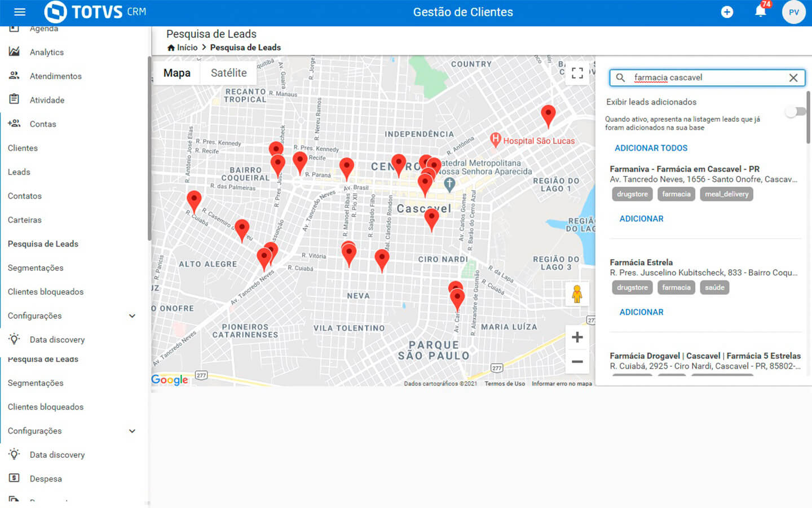This screenshot has height=508, width=812.
Task: Zoom in on the map
Action: click(577, 338)
